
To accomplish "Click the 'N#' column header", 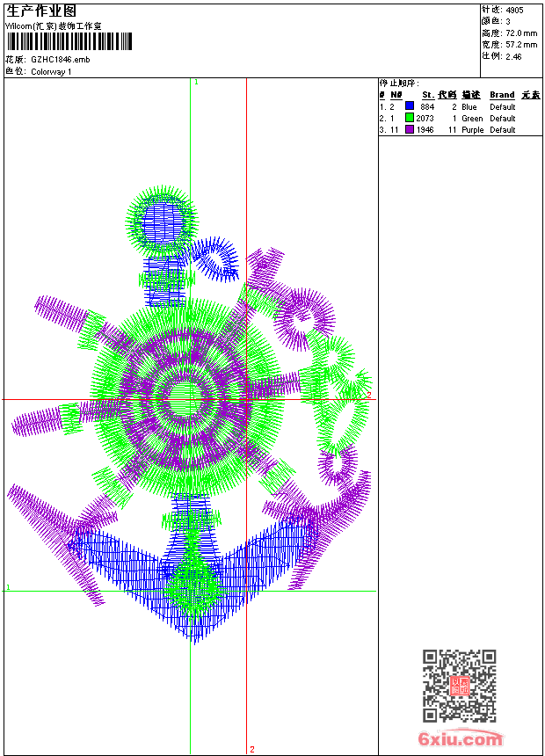I will [396, 95].
